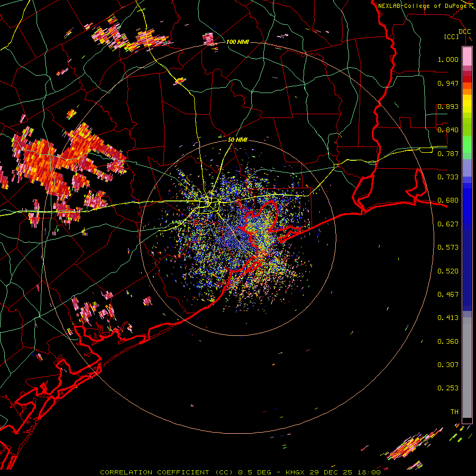The height and width of the screenshot is (476, 476).
Task: Click the bright blue swatch beside 0.680
Action: click(x=467, y=202)
